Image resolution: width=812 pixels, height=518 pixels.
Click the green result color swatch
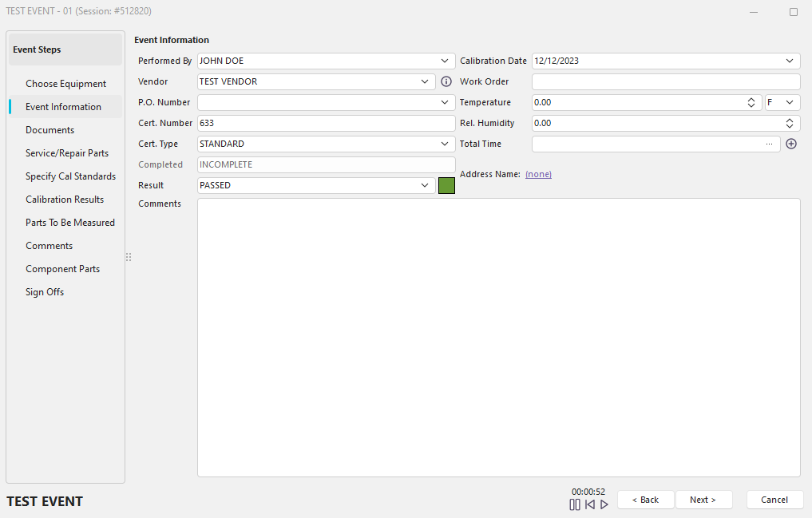pos(446,185)
